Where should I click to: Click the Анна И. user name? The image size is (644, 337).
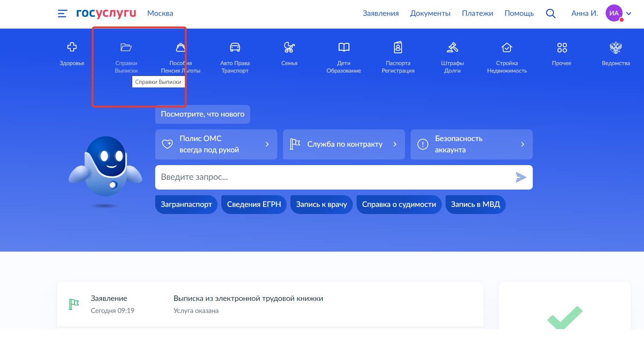[x=585, y=13]
